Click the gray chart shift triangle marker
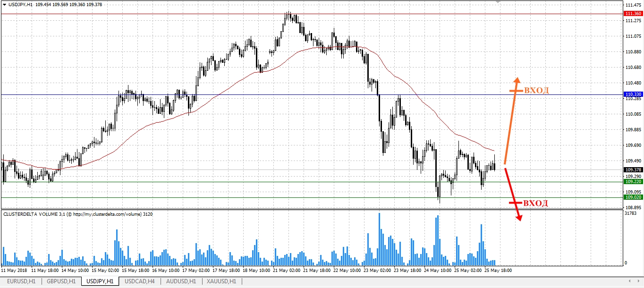644x288 pixels. coord(498,2)
